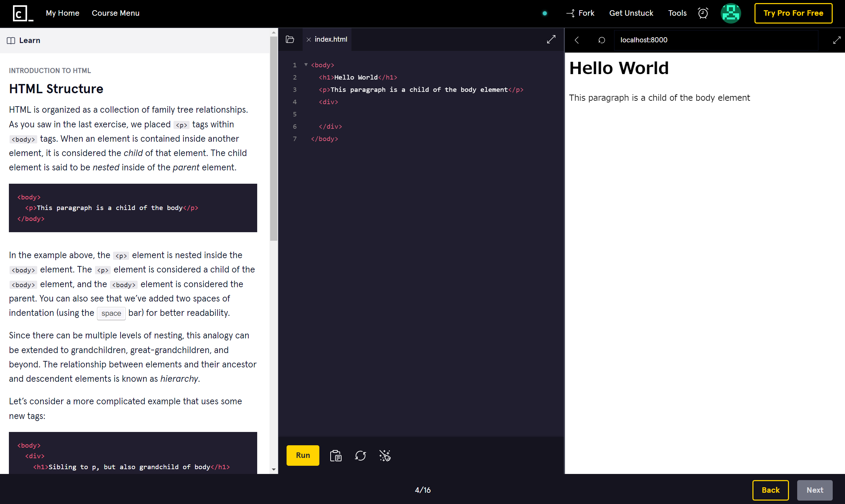Collapse the body tag fold arrow

306,65
